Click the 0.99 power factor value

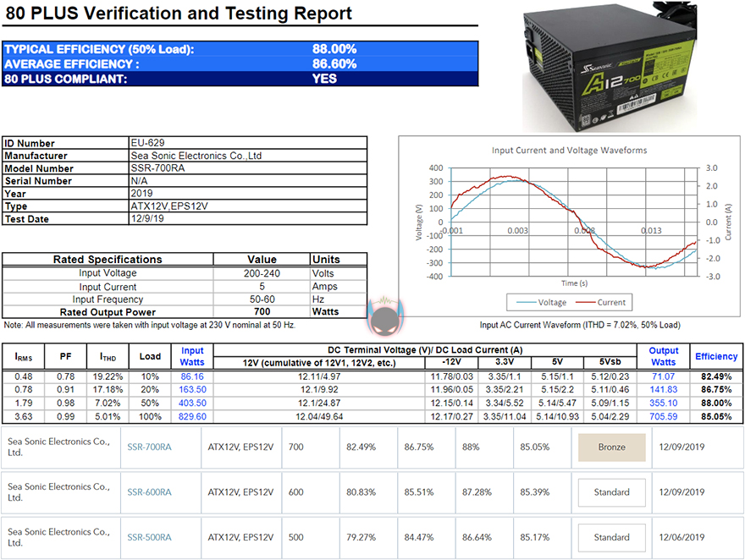[65, 416]
